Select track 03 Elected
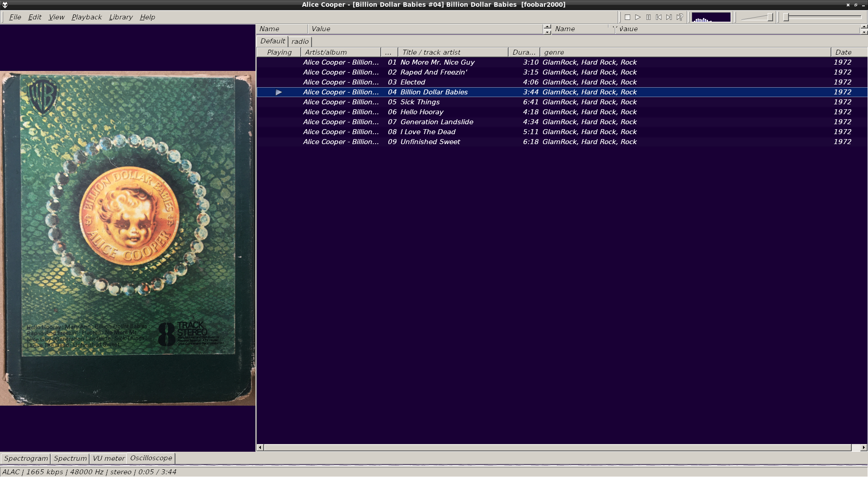 coord(562,82)
